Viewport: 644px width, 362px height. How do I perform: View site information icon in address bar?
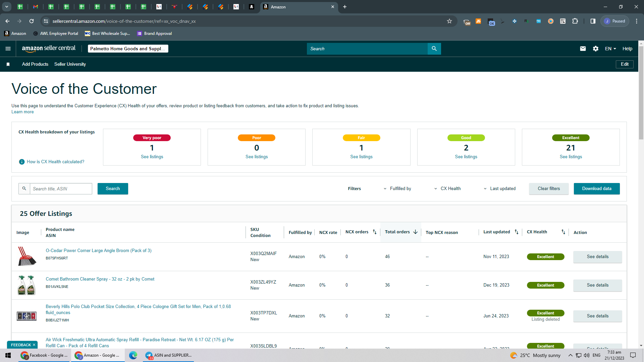46,21
